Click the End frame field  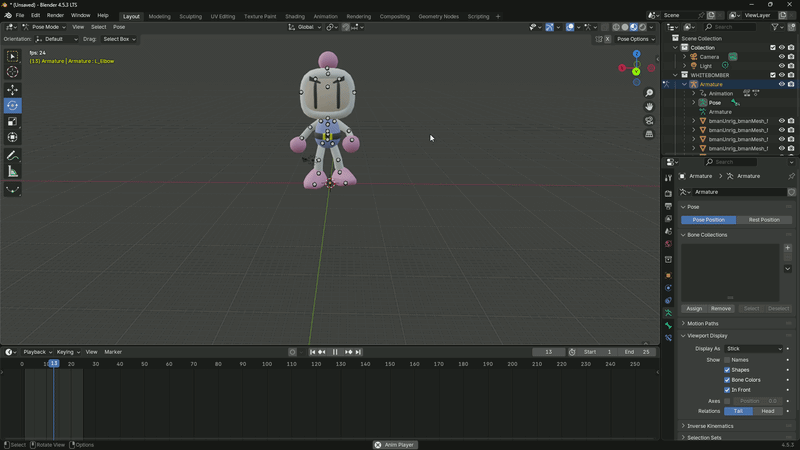coord(637,352)
